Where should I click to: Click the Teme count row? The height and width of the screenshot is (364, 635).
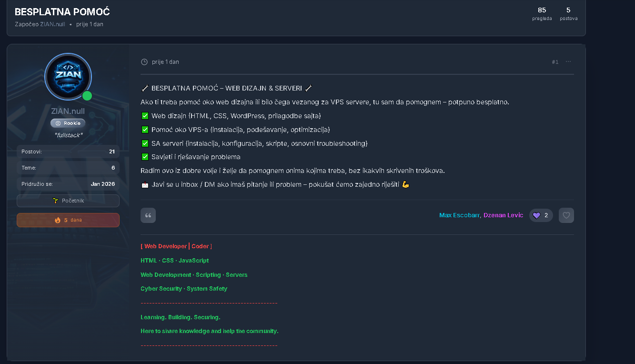(x=68, y=168)
